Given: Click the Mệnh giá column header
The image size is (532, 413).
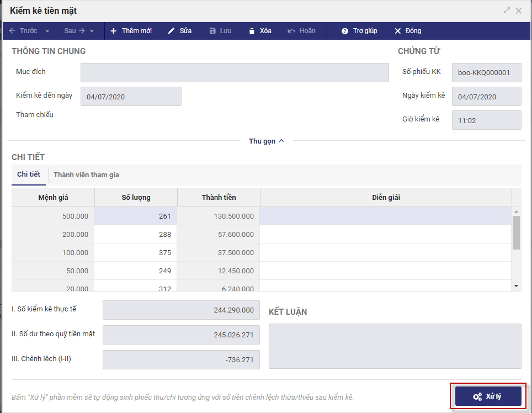Looking at the screenshot, I should tap(54, 197).
